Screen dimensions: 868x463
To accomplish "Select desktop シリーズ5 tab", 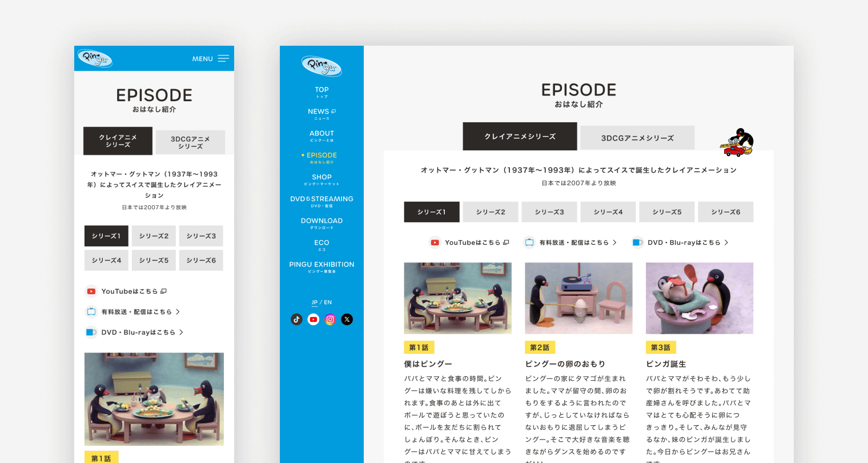I will click(x=667, y=212).
